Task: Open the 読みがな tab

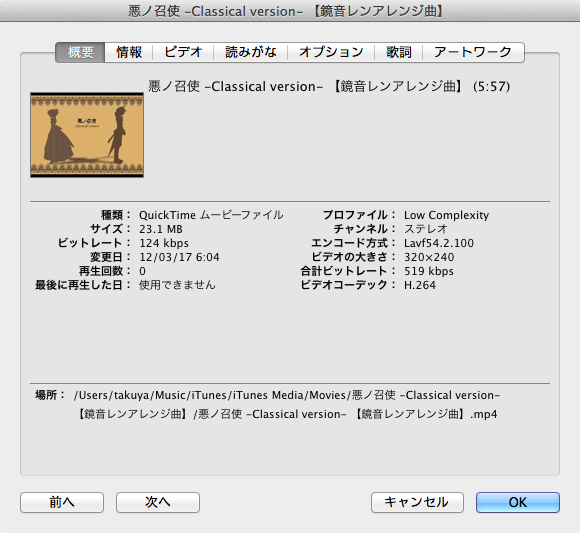Action: point(251,52)
